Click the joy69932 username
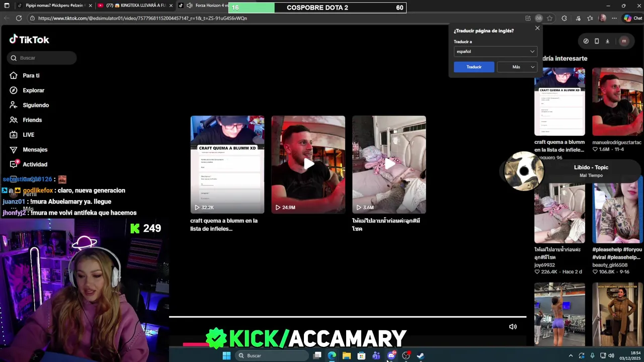This screenshot has width=644, height=362. pyautogui.click(x=544, y=265)
